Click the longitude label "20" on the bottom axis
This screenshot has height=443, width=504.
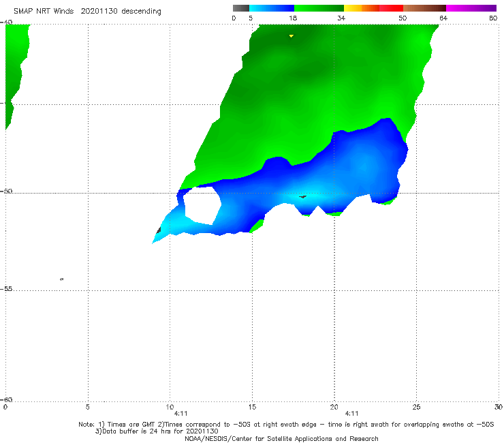[x=334, y=407]
